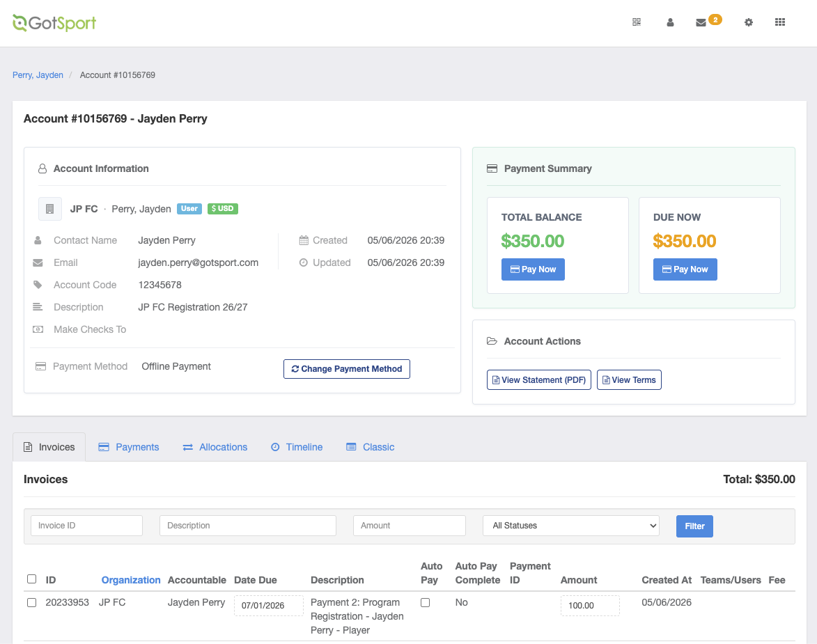Viewport: 817px width, 644px height.
Task: Click the Payment Summary card icon
Action: [492, 168]
